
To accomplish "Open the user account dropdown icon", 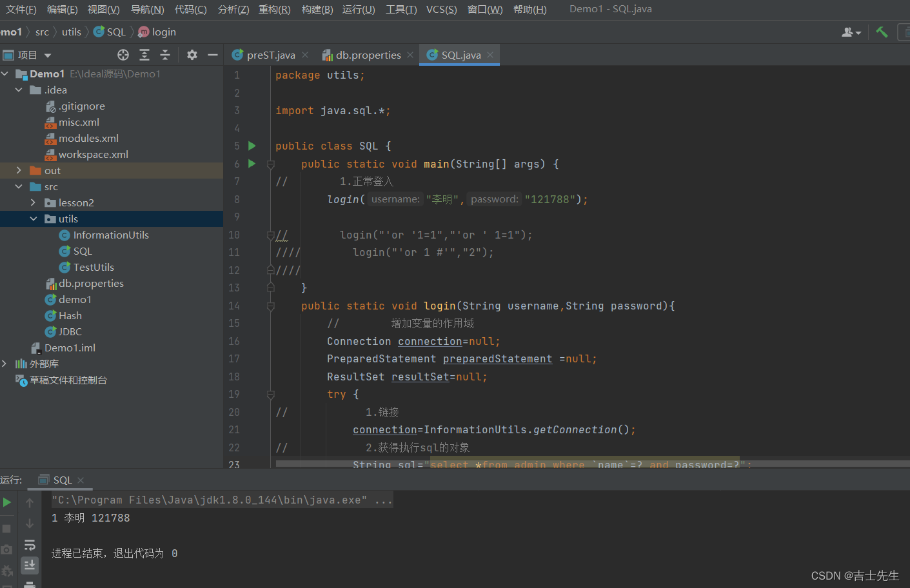I will pyautogui.click(x=851, y=32).
